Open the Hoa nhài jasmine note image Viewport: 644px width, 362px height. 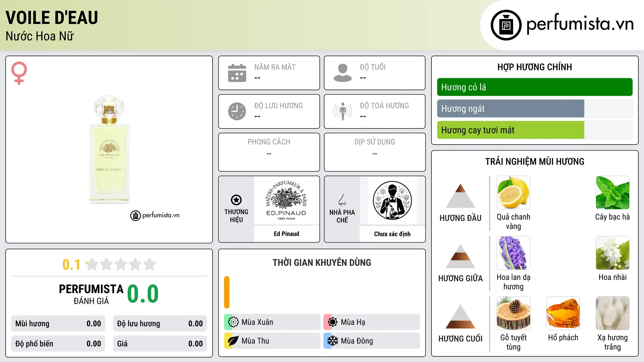tap(613, 253)
